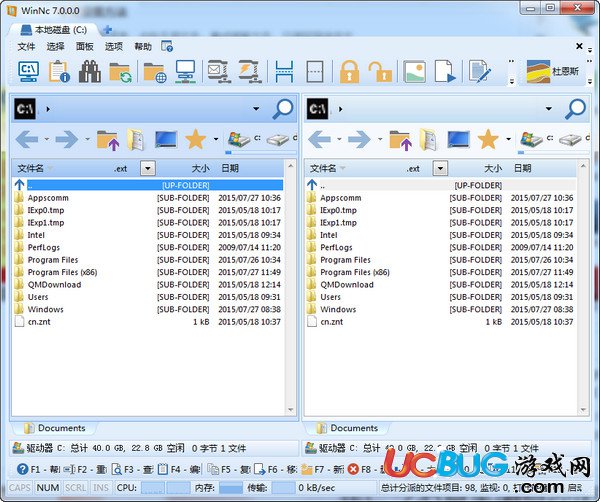Go forward in the left panel
Screen dimensions: 600x502
(x=67, y=139)
